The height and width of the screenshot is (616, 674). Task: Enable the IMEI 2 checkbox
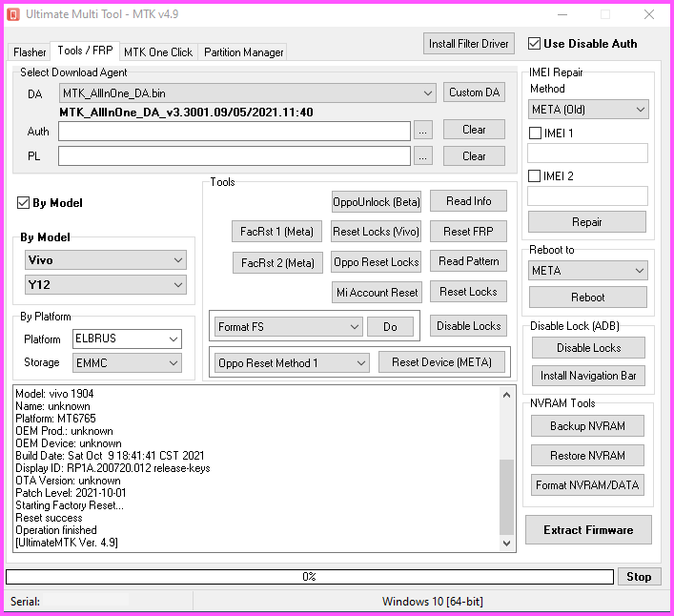tap(534, 175)
